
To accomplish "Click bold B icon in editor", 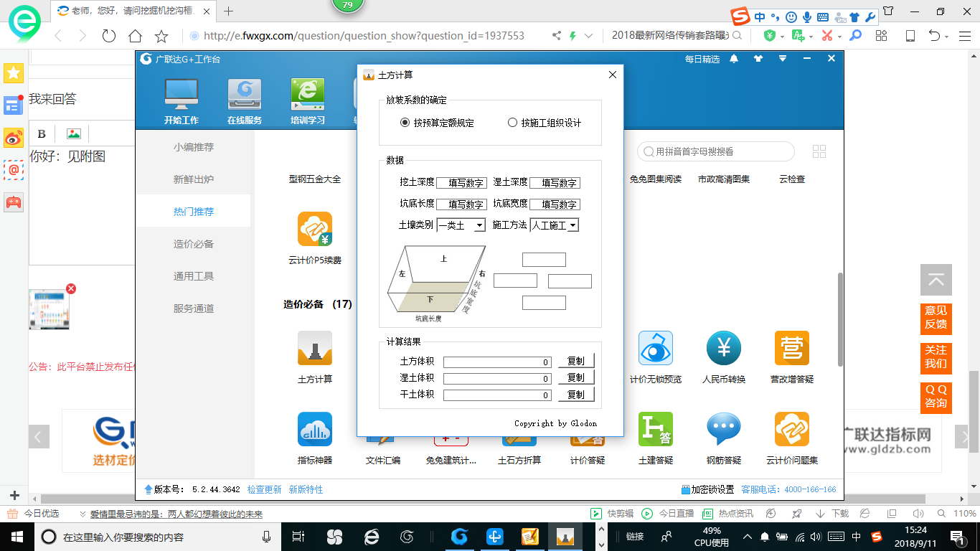I will tap(42, 133).
